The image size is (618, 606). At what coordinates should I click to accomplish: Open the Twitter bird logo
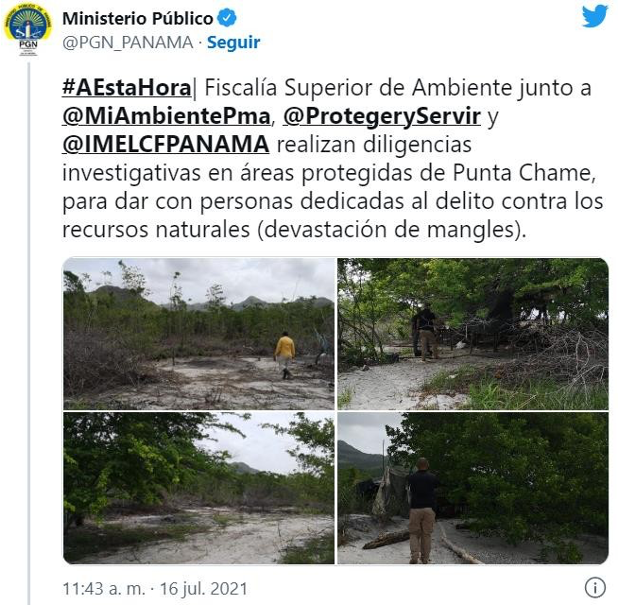coord(595,16)
